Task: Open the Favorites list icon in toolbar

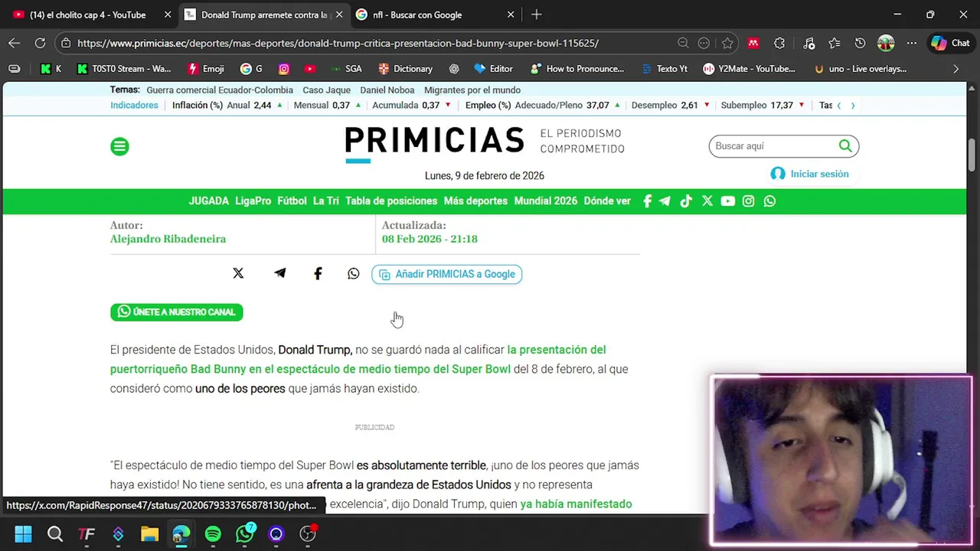Action: [834, 43]
